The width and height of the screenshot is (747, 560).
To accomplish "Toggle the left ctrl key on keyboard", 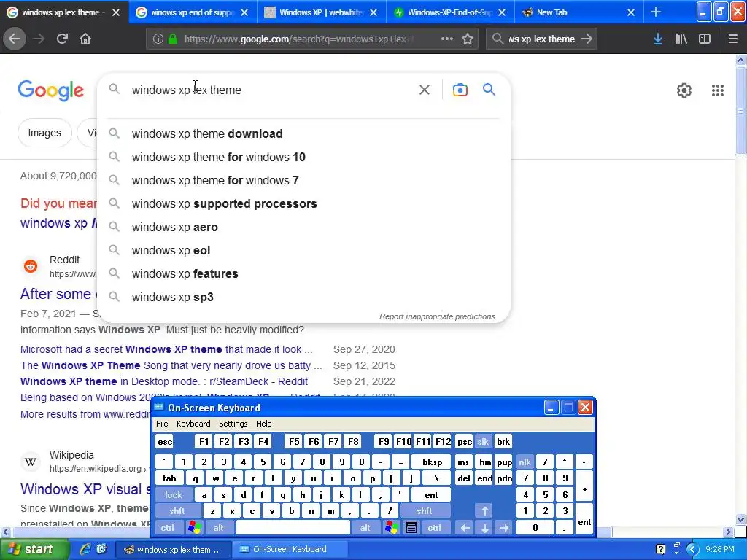I will pyautogui.click(x=168, y=528).
